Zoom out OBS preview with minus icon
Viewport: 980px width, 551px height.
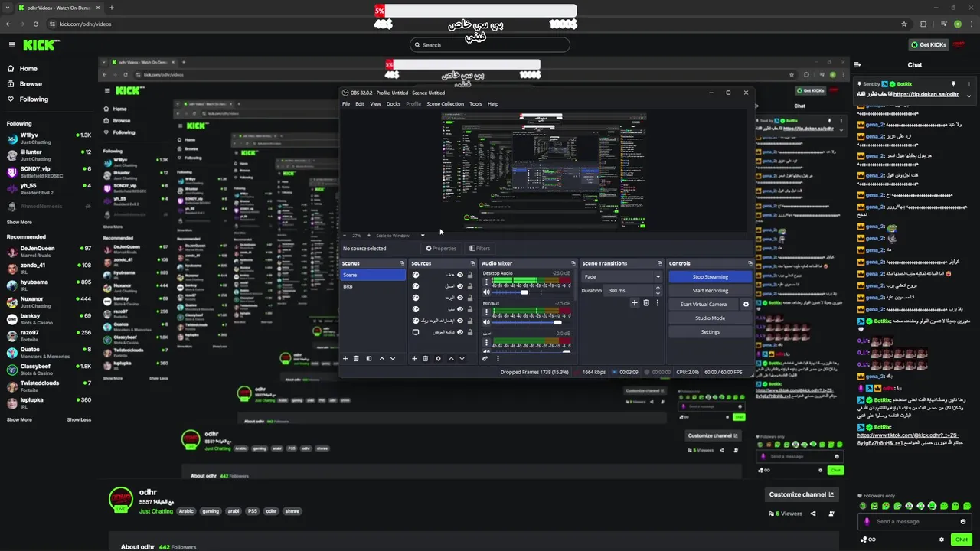point(344,236)
